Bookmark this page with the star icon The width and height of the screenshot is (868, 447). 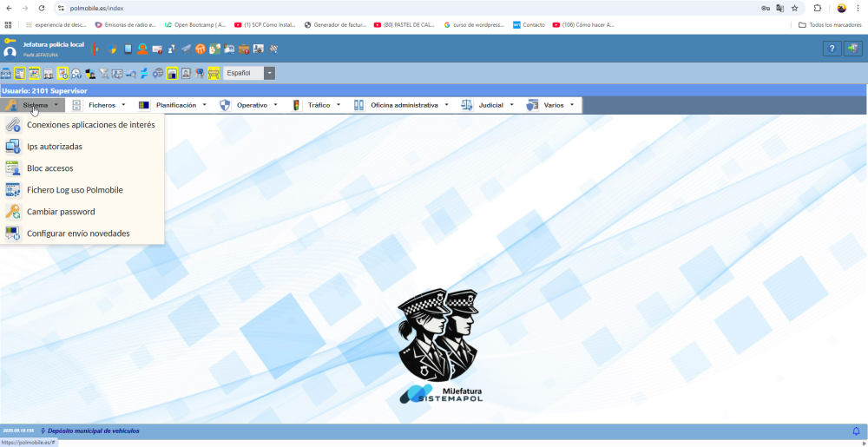point(794,8)
